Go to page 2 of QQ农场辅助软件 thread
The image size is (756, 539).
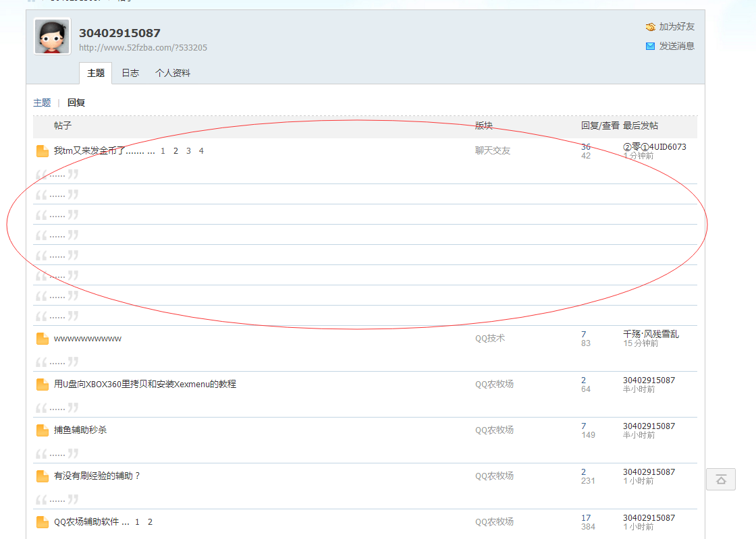[150, 522]
